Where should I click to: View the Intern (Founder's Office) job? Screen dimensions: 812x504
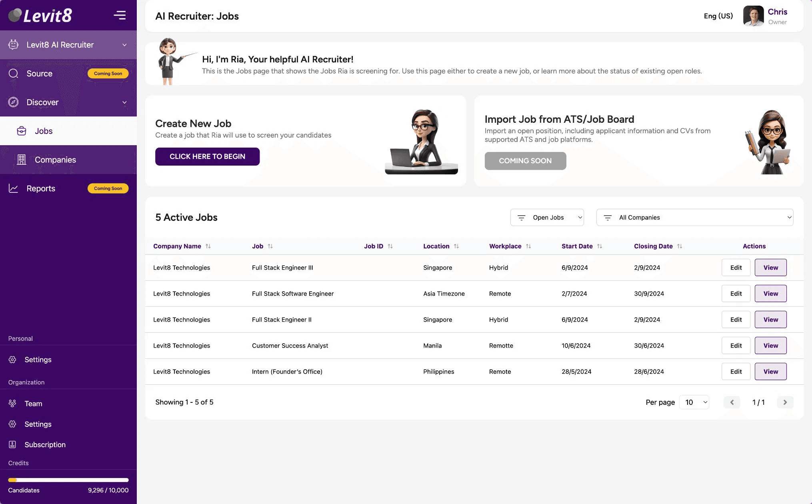[x=770, y=372]
